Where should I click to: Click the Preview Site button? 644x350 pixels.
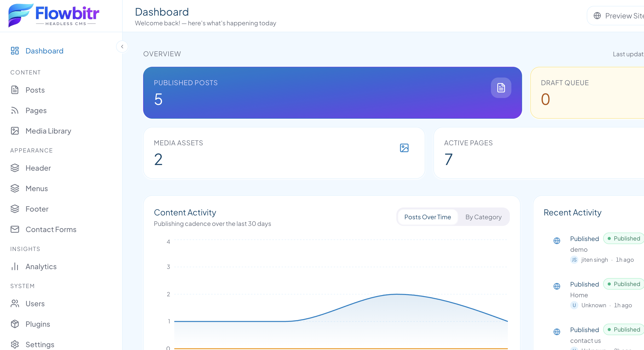coord(616,16)
